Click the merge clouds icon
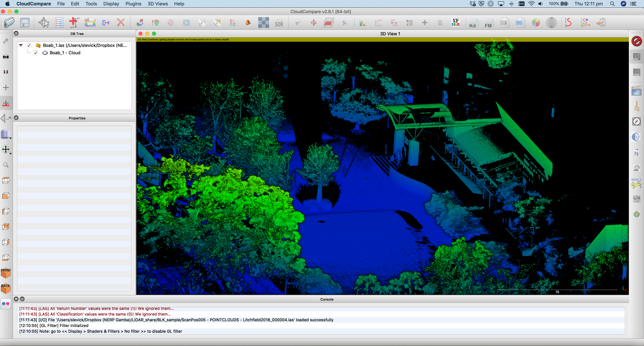Image resolution: width=644 pixels, height=346 pixels. click(x=106, y=23)
